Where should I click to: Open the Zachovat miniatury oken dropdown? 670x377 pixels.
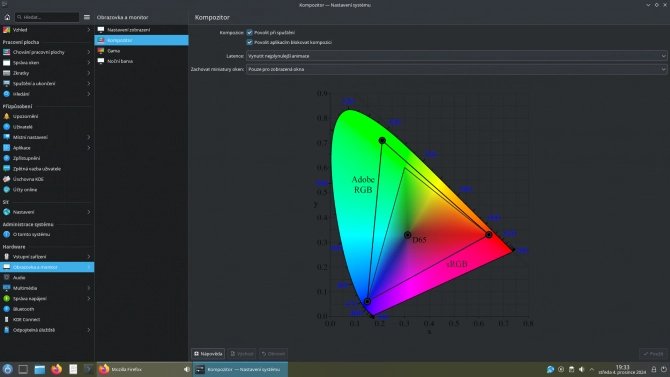click(x=456, y=69)
